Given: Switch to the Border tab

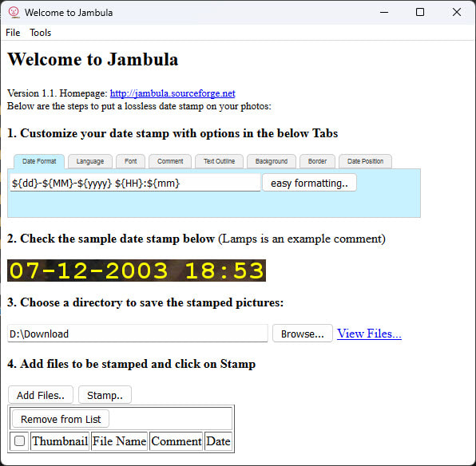Looking at the screenshot, I should (317, 161).
